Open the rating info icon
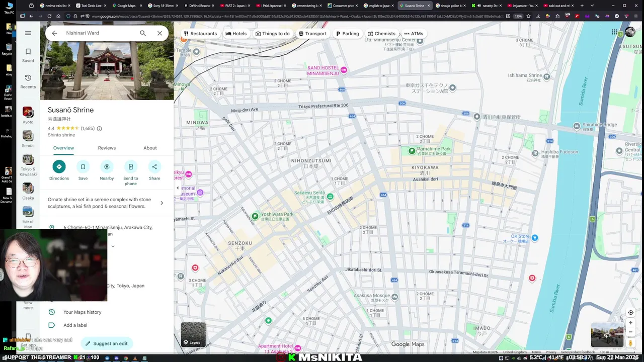 pyautogui.click(x=99, y=129)
